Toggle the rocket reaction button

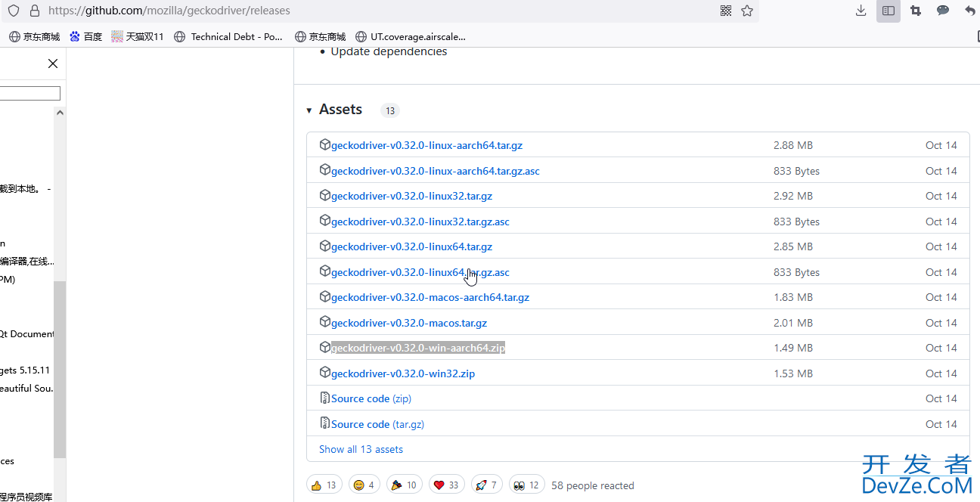tap(486, 485)
